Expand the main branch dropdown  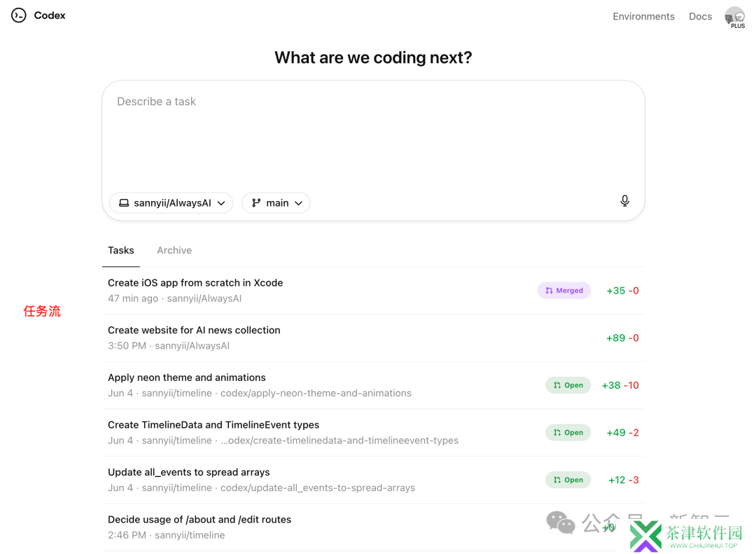pyautogui.click(x=276, y=203)
